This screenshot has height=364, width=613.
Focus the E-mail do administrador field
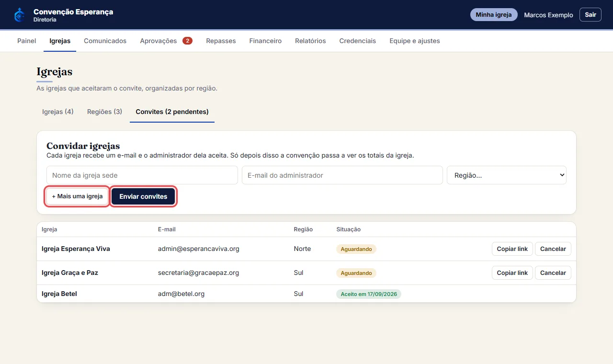coord(342,175)
